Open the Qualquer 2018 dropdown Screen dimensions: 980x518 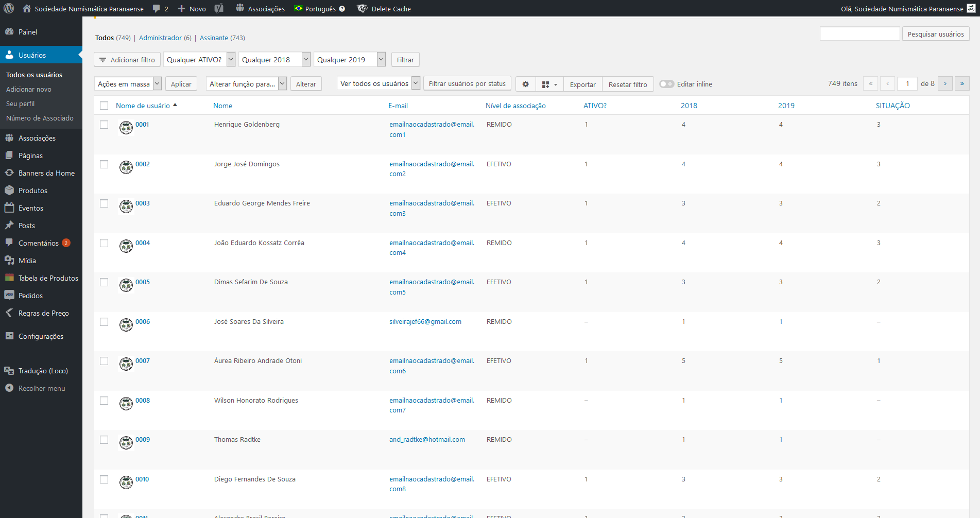(274, 60)
